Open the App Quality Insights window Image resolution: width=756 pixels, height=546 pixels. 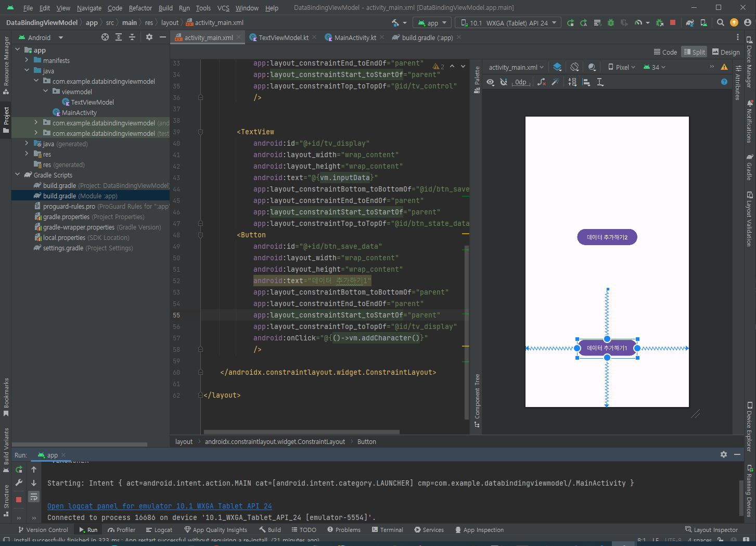point(216,530)
